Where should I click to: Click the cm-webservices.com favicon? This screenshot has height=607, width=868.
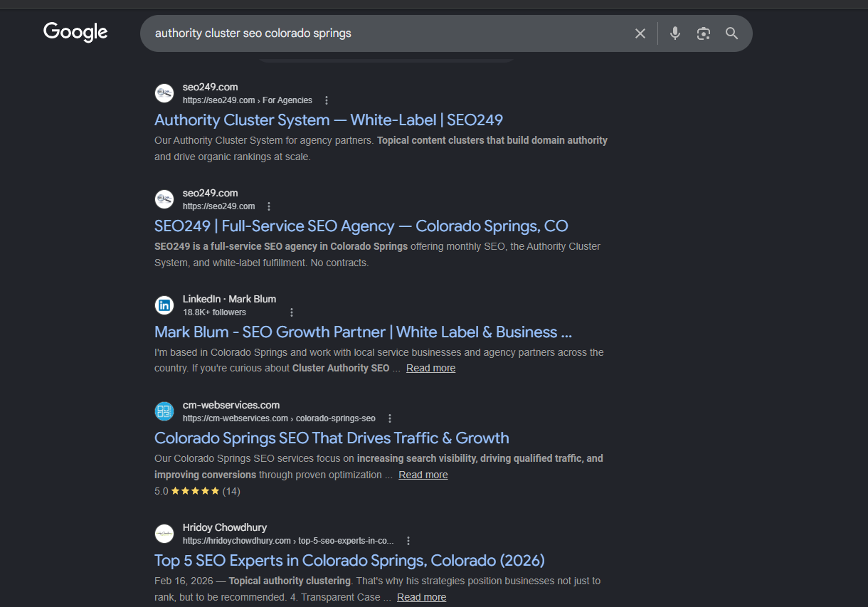coord(164,411)
